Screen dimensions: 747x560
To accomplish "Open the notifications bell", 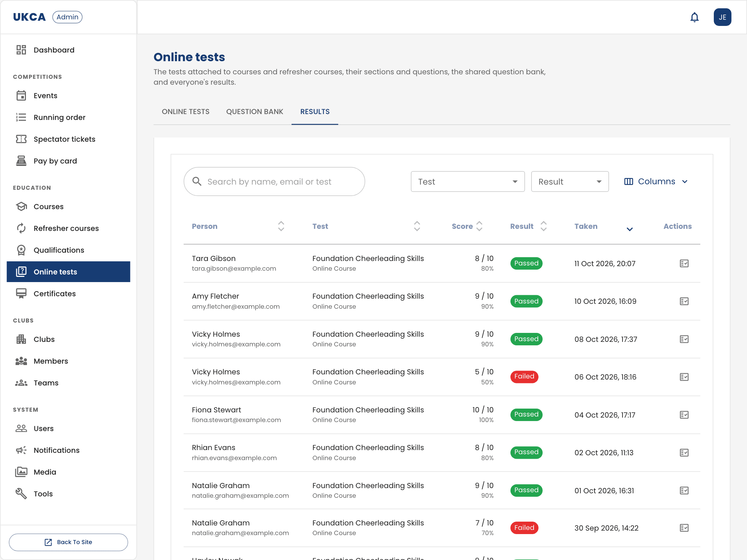I will [694, 17].
